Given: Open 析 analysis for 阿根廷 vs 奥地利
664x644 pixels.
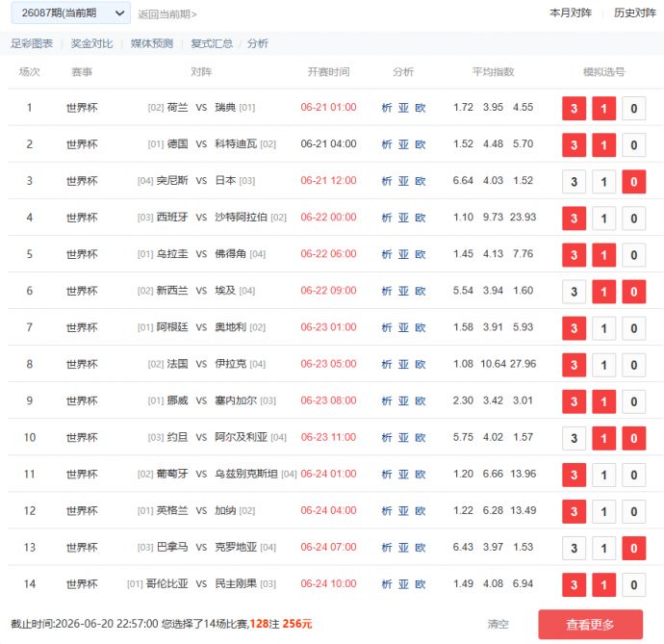Looking at the screenshot, I should tap(387, 327).
